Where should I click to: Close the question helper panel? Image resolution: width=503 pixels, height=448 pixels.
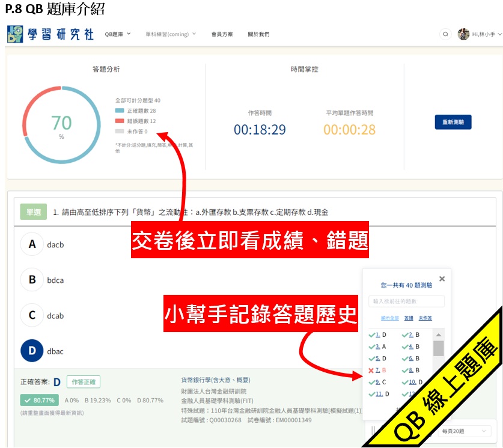[442, 279]
